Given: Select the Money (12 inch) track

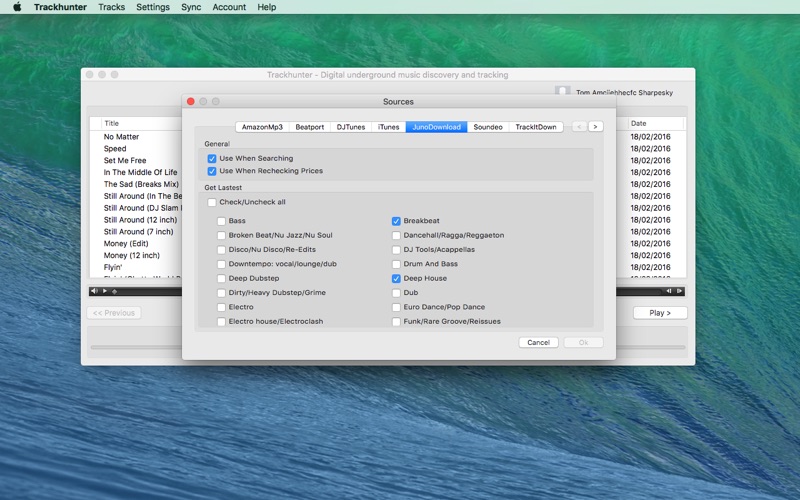Looking at the screenshot, I should tap(132, 255).
